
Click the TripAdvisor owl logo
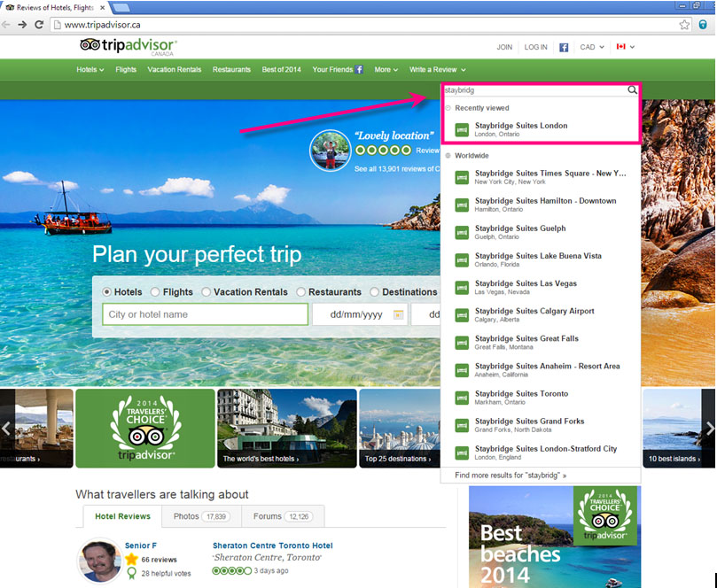tap(90, 45)
